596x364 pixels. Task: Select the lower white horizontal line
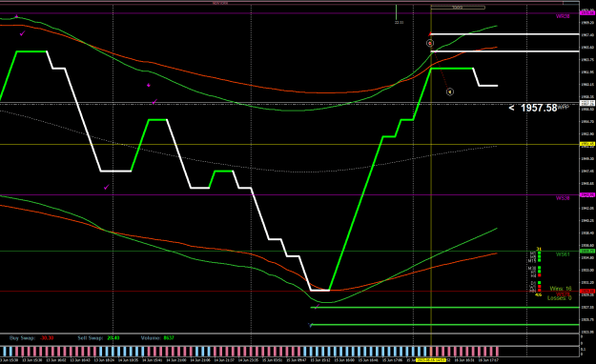click(x=504, y=51)
